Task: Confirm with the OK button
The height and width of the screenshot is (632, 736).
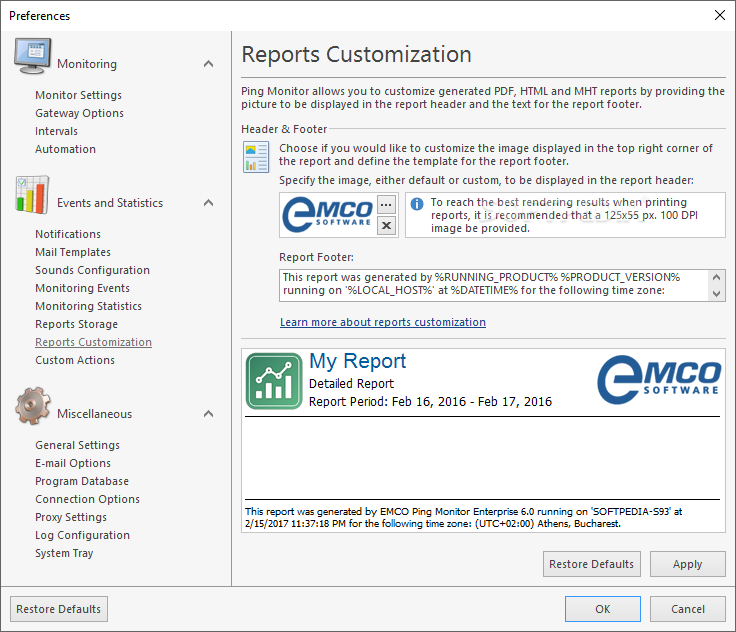Action: [x=603, y=609]
